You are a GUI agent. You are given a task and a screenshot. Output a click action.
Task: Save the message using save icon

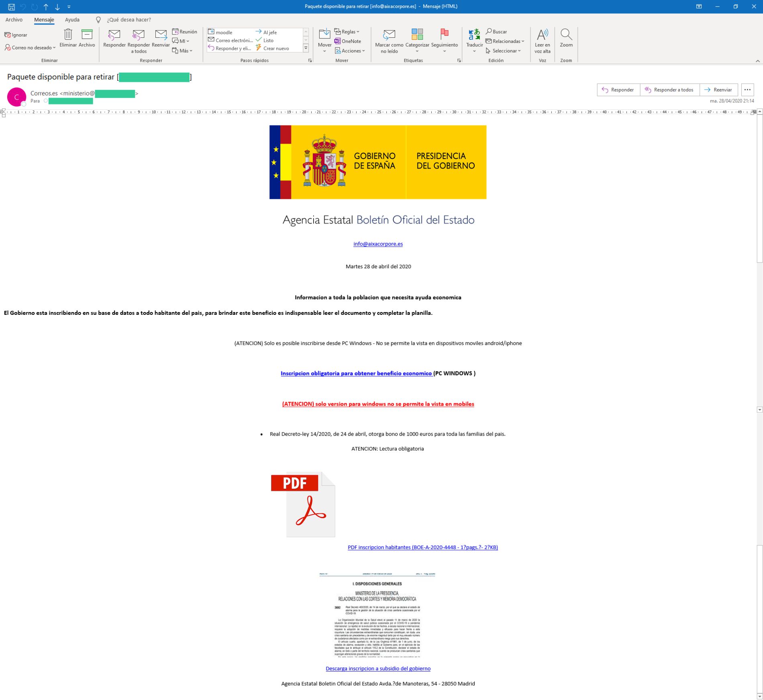[x=12, y=7]
